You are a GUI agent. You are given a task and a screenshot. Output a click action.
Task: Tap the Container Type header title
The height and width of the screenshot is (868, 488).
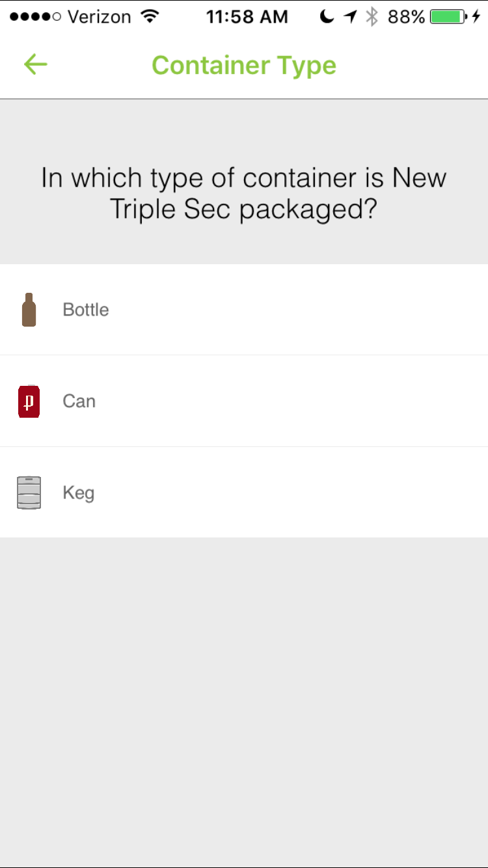coord(244,65)
